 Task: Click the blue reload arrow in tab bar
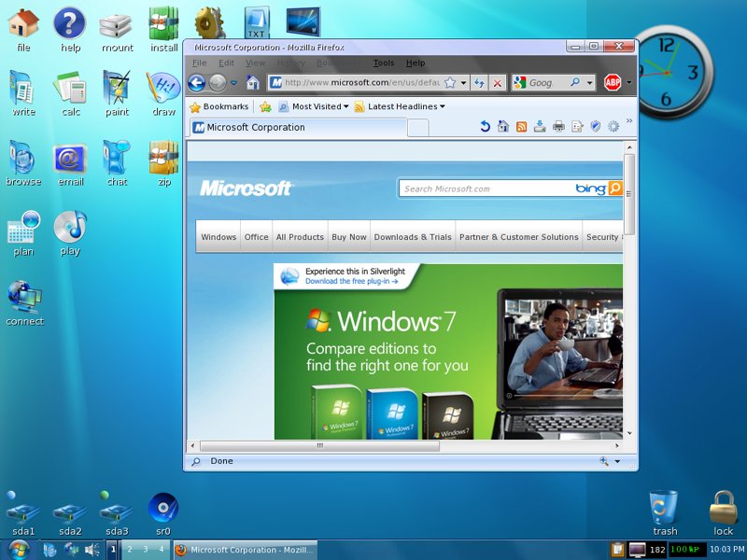pyautogui.click(x=485, y=126)
